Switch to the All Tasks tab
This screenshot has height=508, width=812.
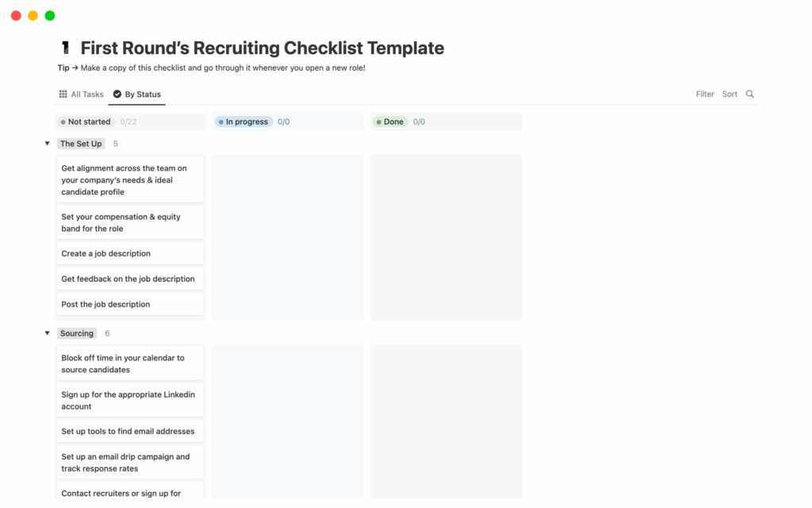pyautogui.click(x=87, y=94)
